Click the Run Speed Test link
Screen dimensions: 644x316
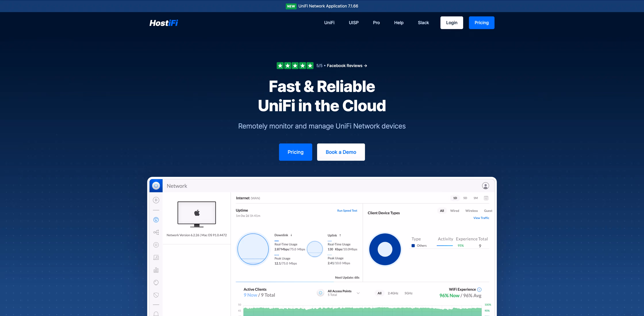point(347,211)
